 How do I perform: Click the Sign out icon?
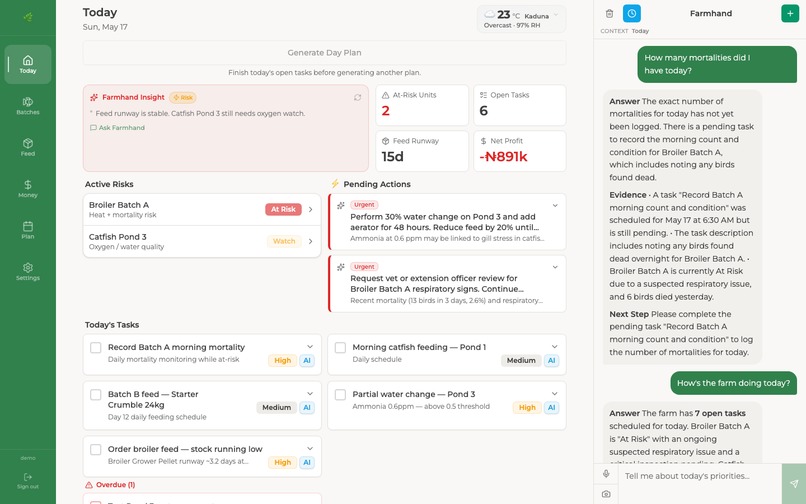[28, 477]
